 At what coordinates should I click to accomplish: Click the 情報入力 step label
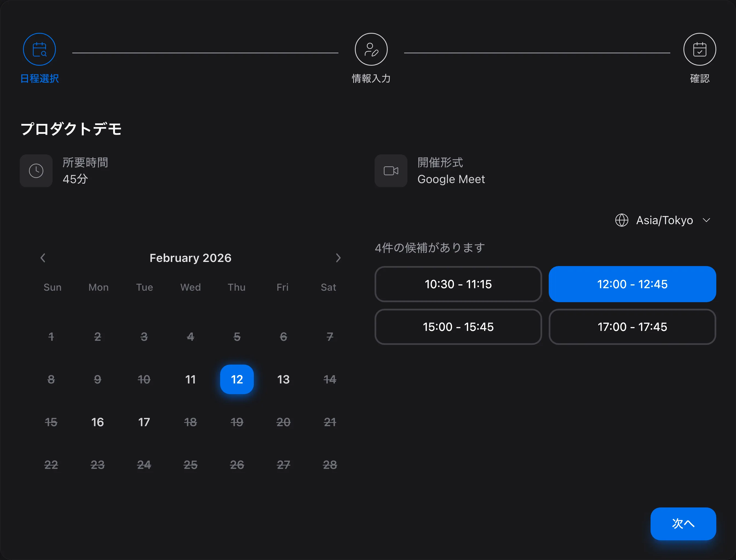[x=371, y=79]
